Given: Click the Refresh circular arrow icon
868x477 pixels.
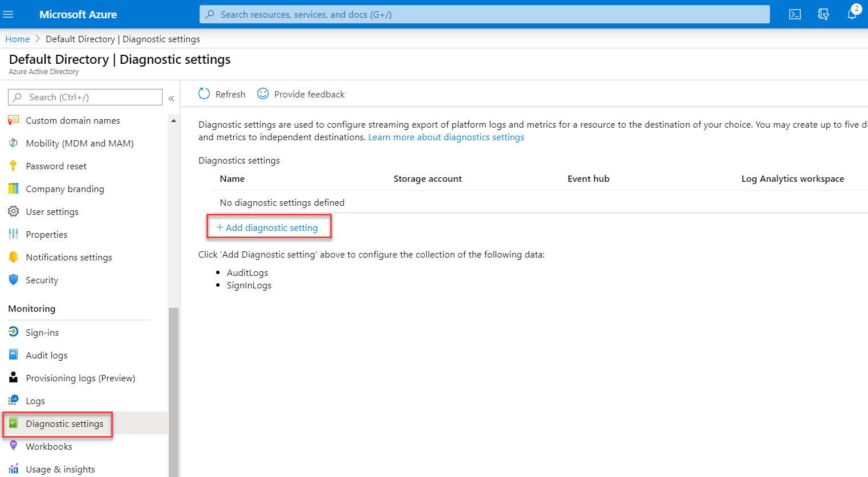Looking at the screenshot, I should coord(204,94).
